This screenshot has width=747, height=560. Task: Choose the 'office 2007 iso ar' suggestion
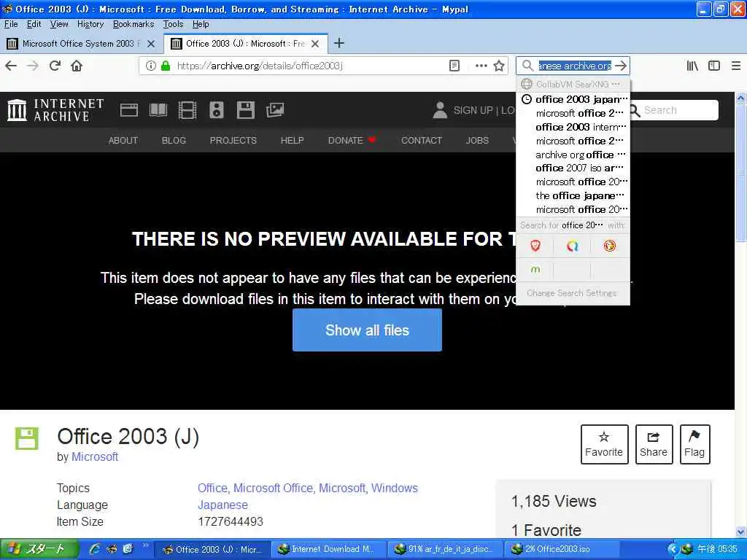pos(573,168)
